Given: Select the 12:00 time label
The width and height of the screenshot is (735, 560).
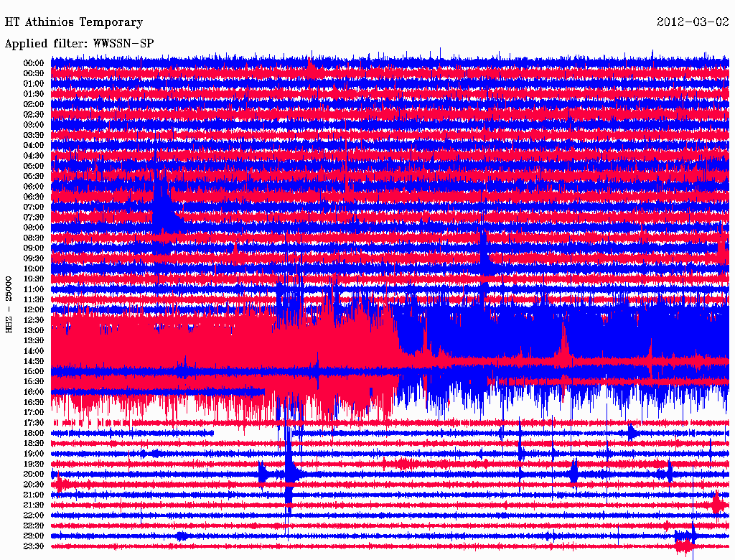Looking at the screenshot, I should coord(34,309).
